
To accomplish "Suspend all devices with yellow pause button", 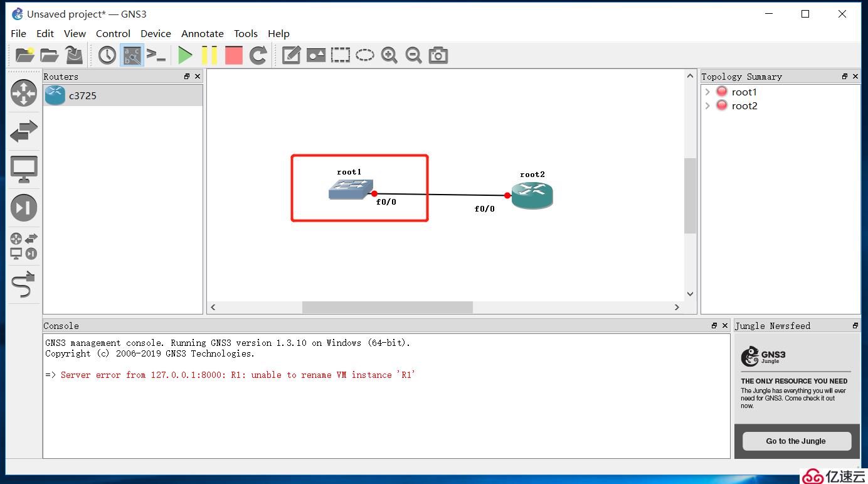I will pyautogui.click(x=209, y=55).
